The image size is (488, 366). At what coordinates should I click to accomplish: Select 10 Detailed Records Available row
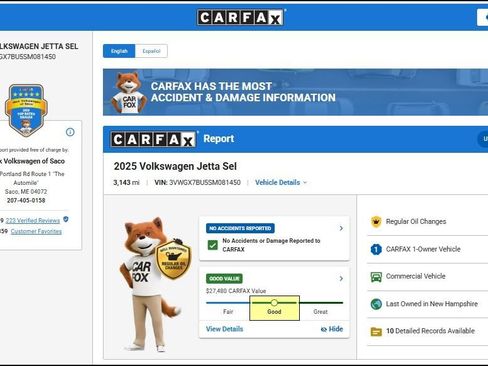tap(427, 331)
